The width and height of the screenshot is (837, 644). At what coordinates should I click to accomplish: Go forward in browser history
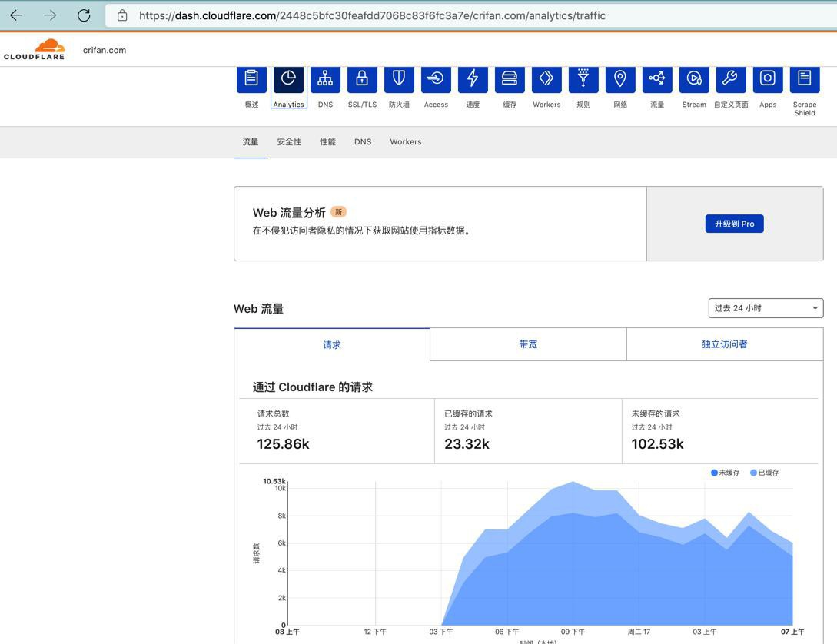click(x=50, y=15)
